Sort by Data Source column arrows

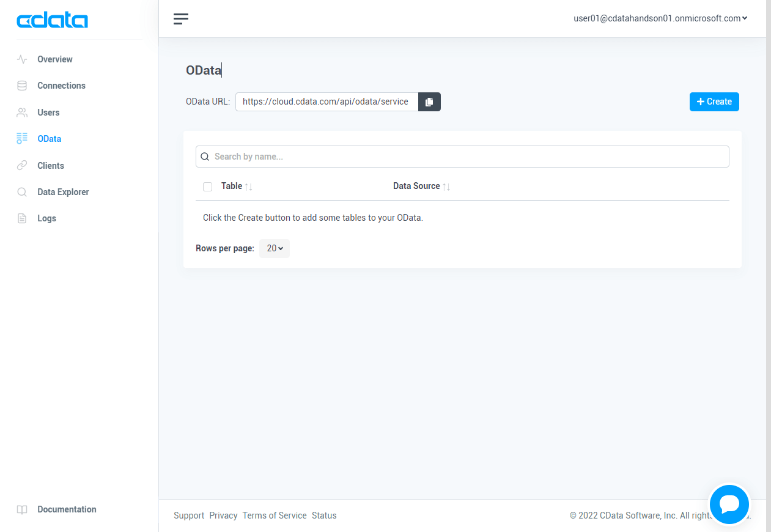coord(446,187)
